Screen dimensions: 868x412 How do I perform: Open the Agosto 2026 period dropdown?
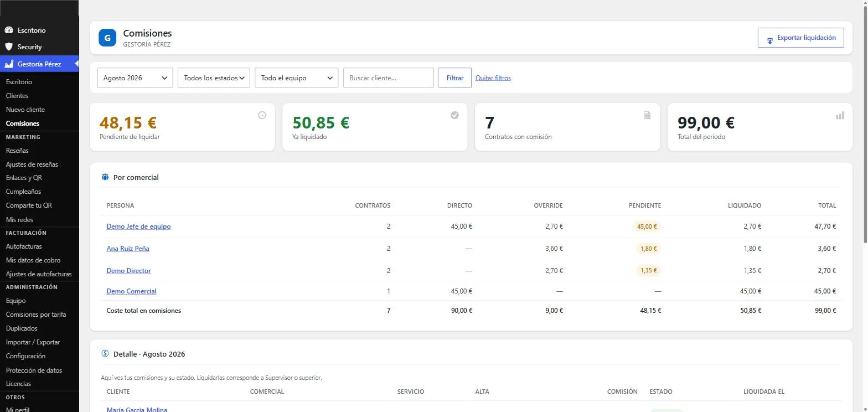coord(135,78)
